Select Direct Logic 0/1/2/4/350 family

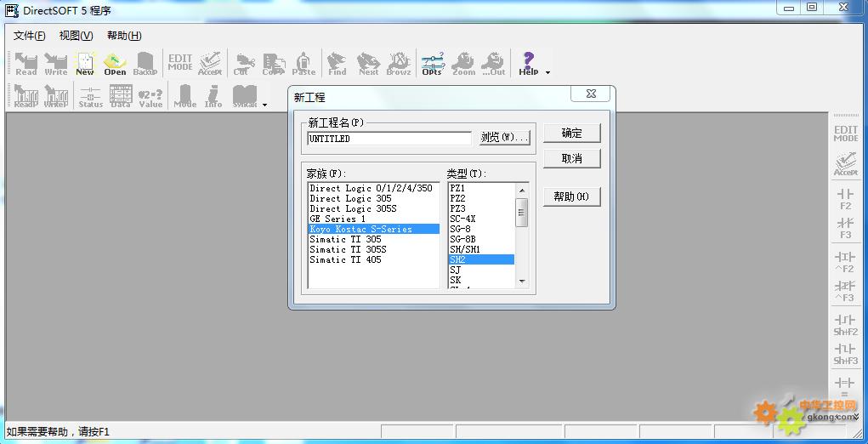[374, 188]
